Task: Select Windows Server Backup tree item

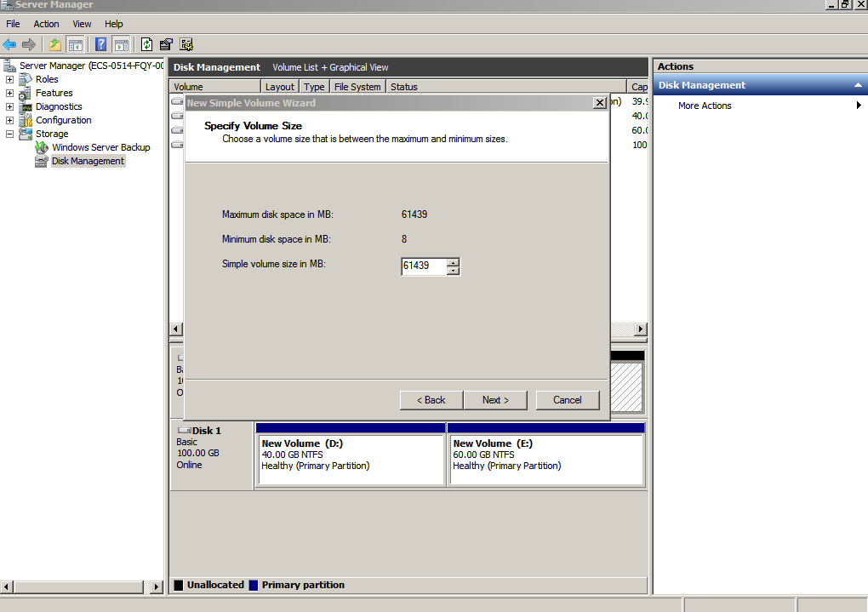Action: point(100,147)
